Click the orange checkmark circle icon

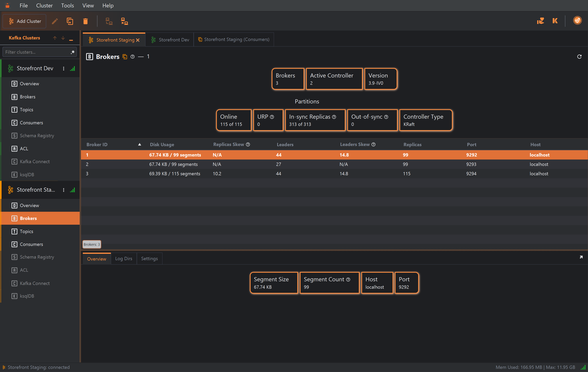point(577,20)
